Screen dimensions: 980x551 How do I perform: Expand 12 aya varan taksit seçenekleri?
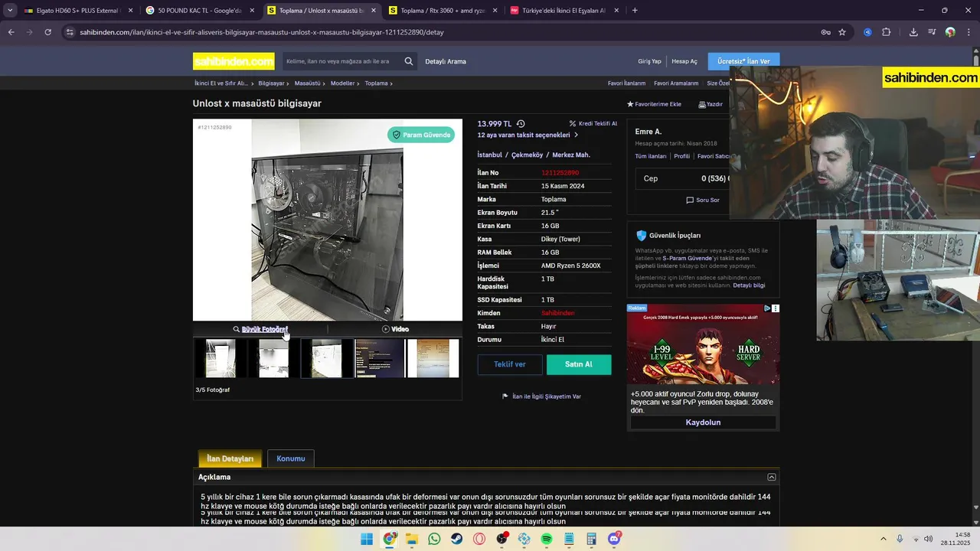(x=528, y=135)
